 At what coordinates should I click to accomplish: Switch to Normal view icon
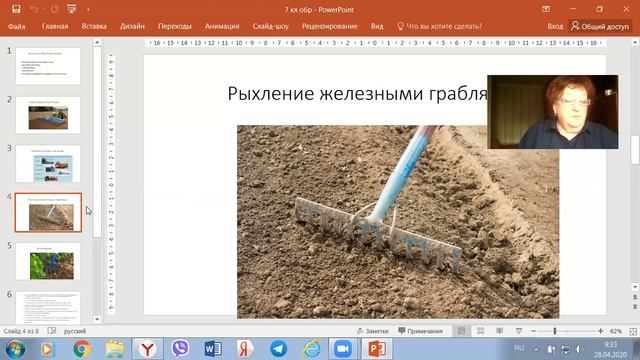point(461,331)
